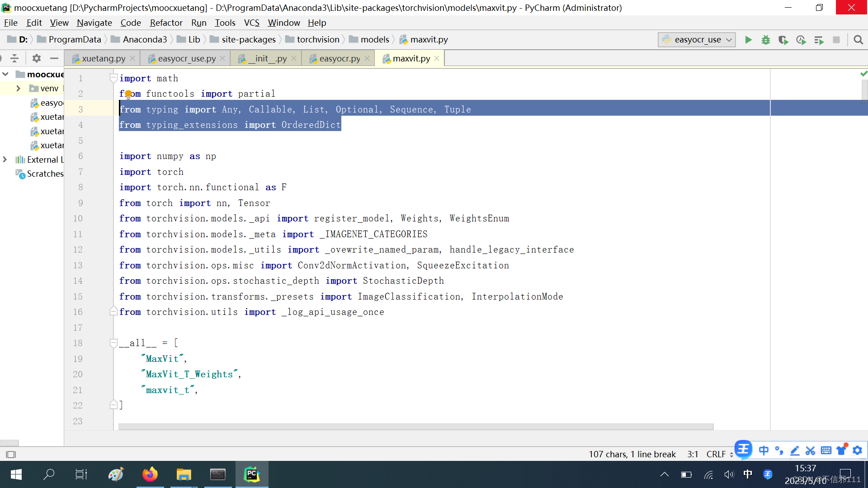Run with coverage icon

coord(783,40)
